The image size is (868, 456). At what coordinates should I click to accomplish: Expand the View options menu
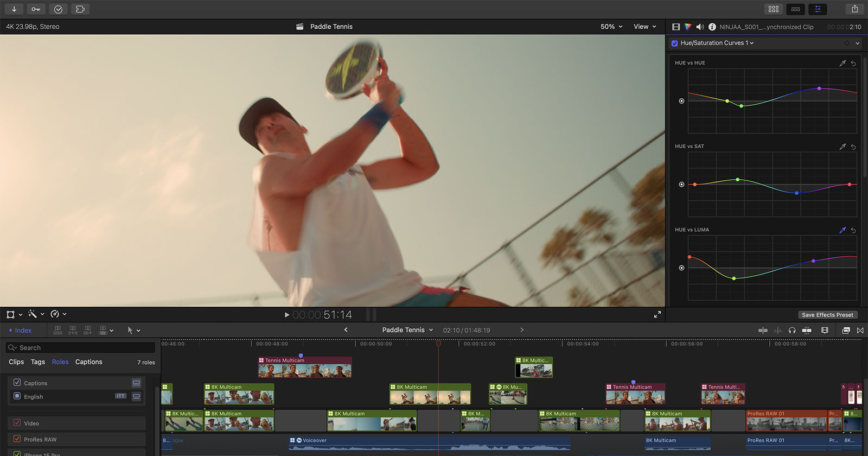[644, 27]
